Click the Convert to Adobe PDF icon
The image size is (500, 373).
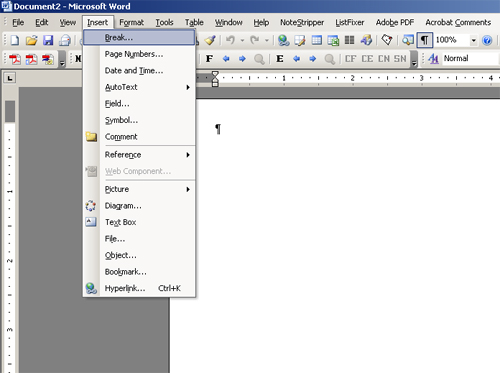(15, 59)
